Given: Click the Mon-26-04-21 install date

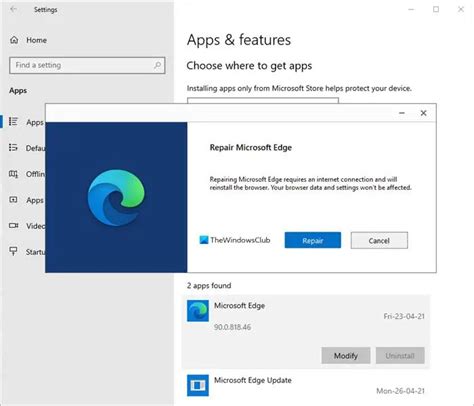Looking at the screenshot, I should [x=401, y=391].
